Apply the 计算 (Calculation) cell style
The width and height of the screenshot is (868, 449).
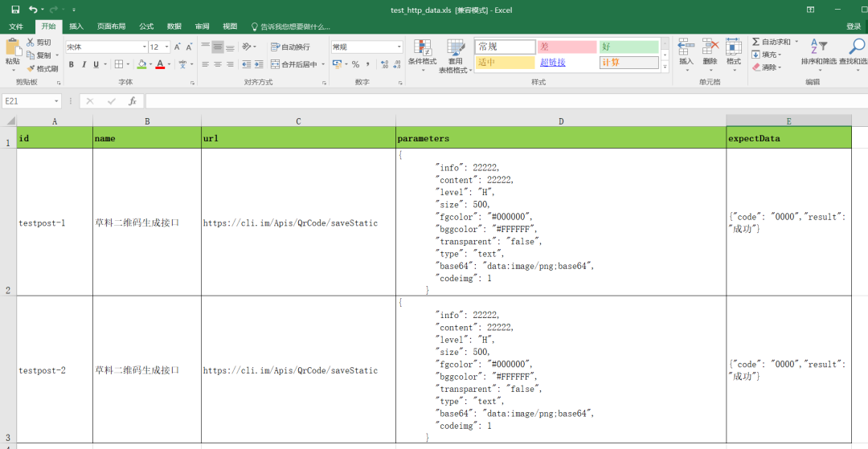pyautogui.click(x=628, y=63)
